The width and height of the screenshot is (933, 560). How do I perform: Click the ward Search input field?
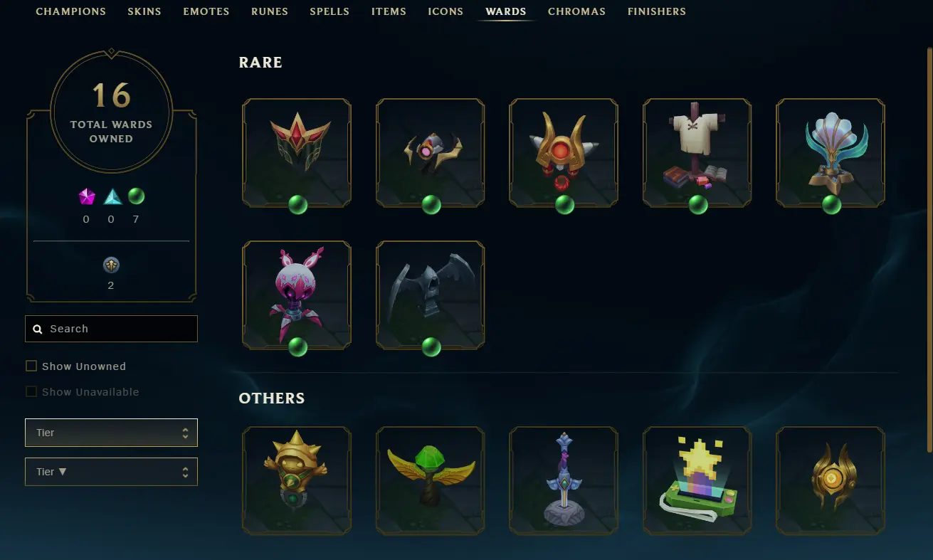coord(111,329)
